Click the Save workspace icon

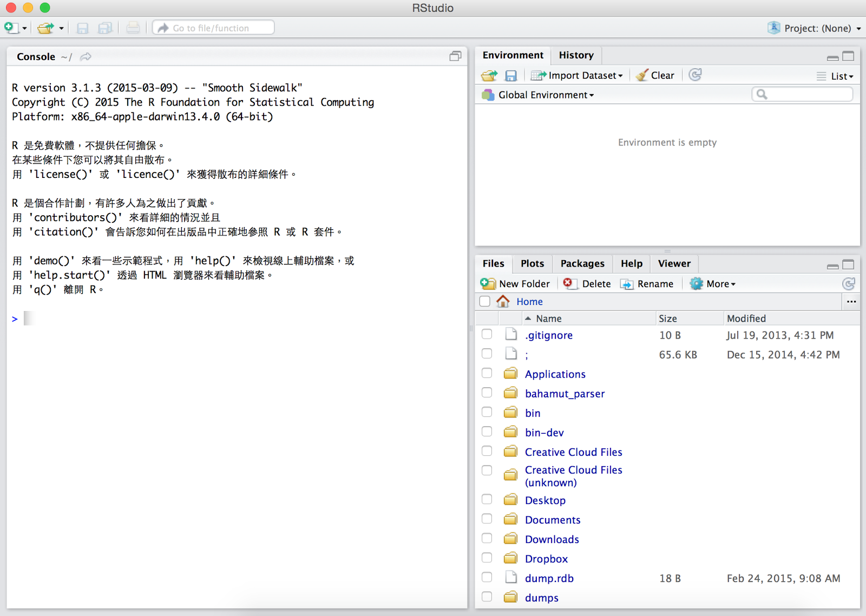pyautogui.click(x=510, y=76)
